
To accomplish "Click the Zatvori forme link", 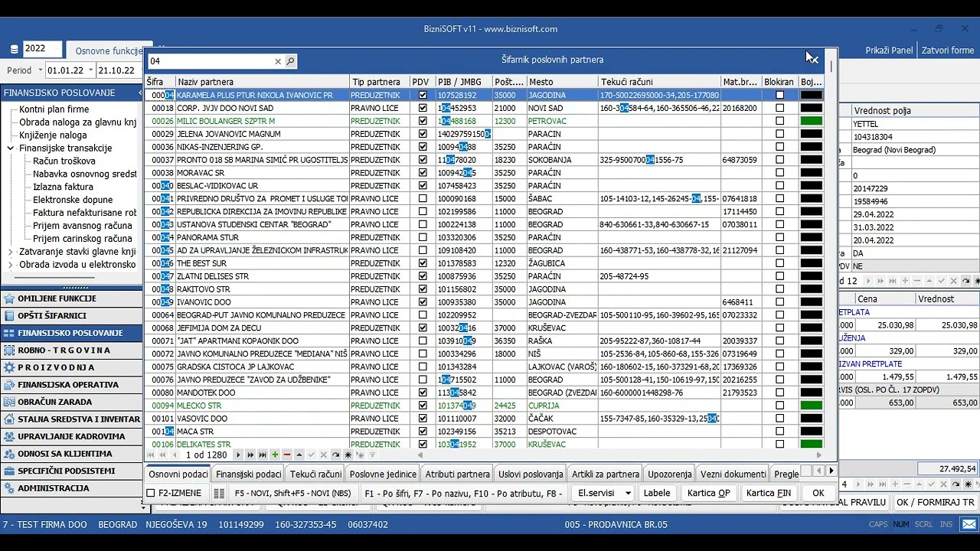I will [948, 50].
